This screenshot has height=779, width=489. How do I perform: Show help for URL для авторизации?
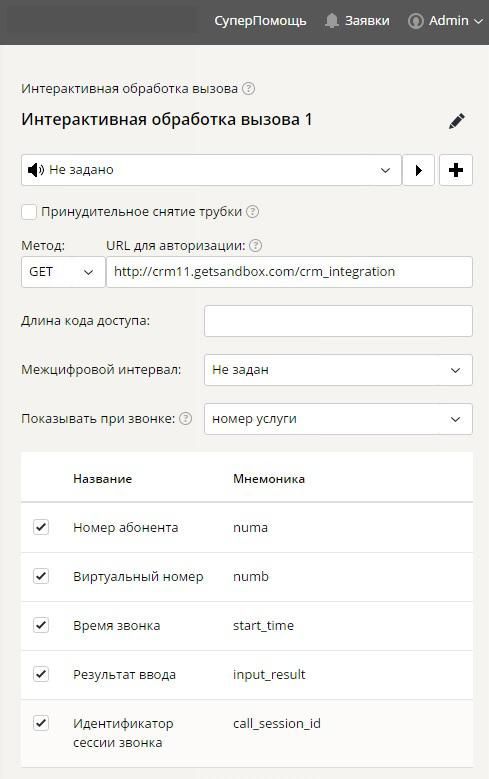tap(255, 245)
